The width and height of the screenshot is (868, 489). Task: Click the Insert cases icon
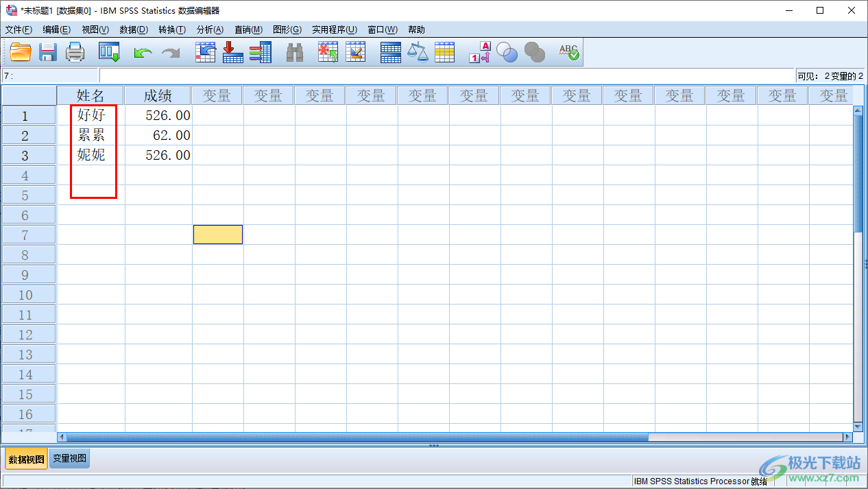328,52
